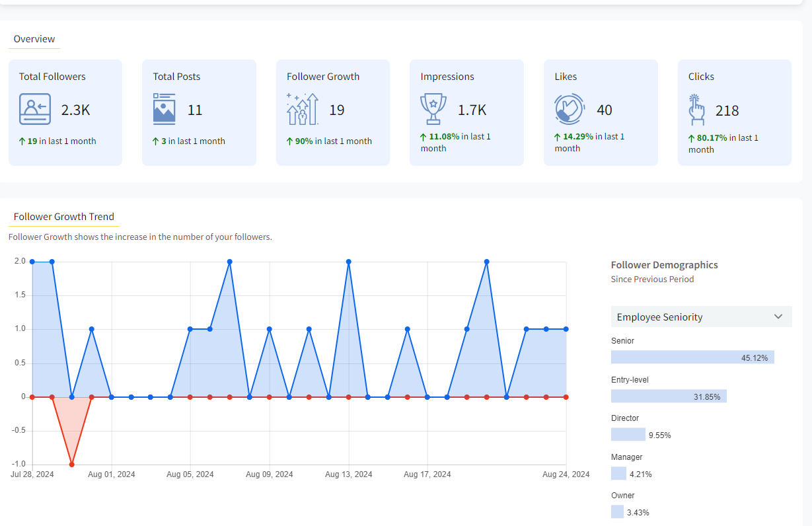Click the Total Posts image icon
812x526 pixels.
tap(164, 110)
